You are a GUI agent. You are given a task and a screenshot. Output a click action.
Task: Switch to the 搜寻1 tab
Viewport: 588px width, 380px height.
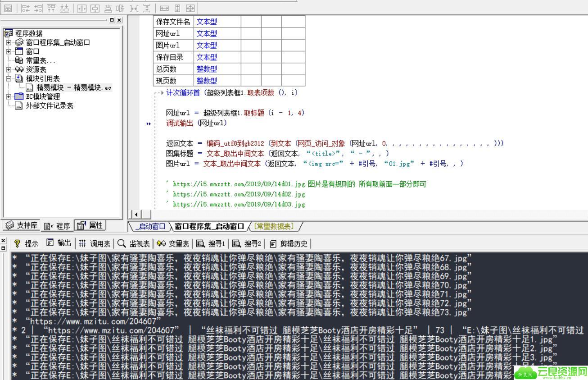click(211, 243)
